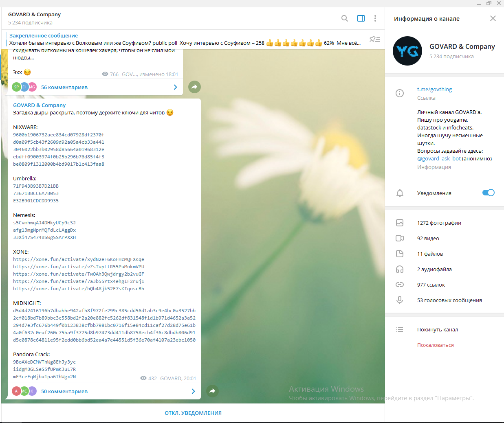Forward the post with 56 comments

194,87
